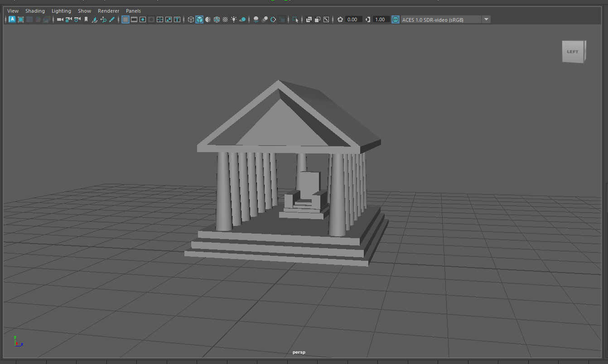Screen dimensions: 608x364
Task: Toggle X-Ray display icon
Action: pyautogui.click(x=309, y=19)
